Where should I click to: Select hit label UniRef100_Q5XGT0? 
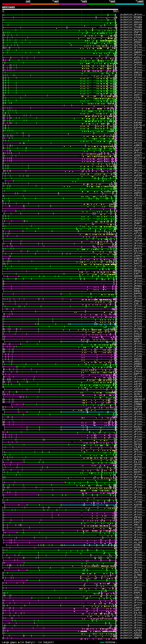click(x=131, y=60)
